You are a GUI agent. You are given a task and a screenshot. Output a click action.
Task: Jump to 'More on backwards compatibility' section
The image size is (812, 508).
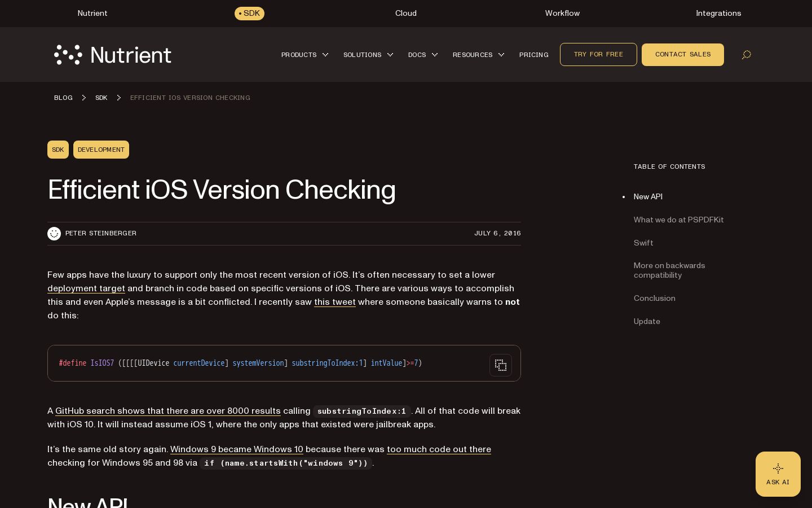(669, 270)
